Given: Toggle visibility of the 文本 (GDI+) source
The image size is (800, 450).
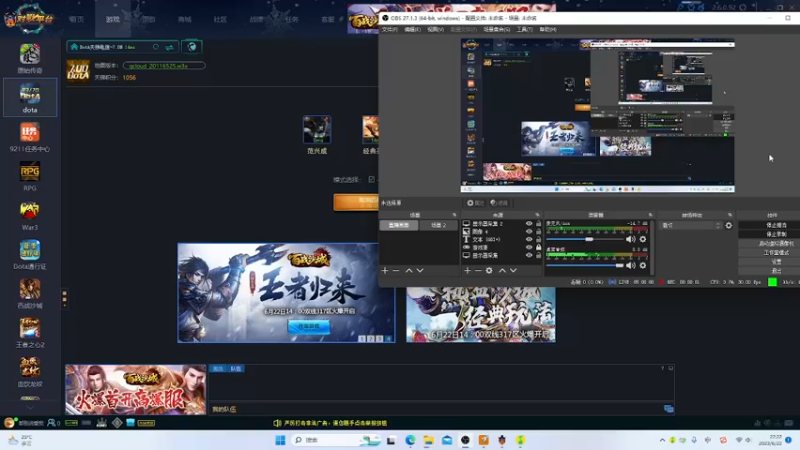Looking at the screenshot, I should pos(529,239).
